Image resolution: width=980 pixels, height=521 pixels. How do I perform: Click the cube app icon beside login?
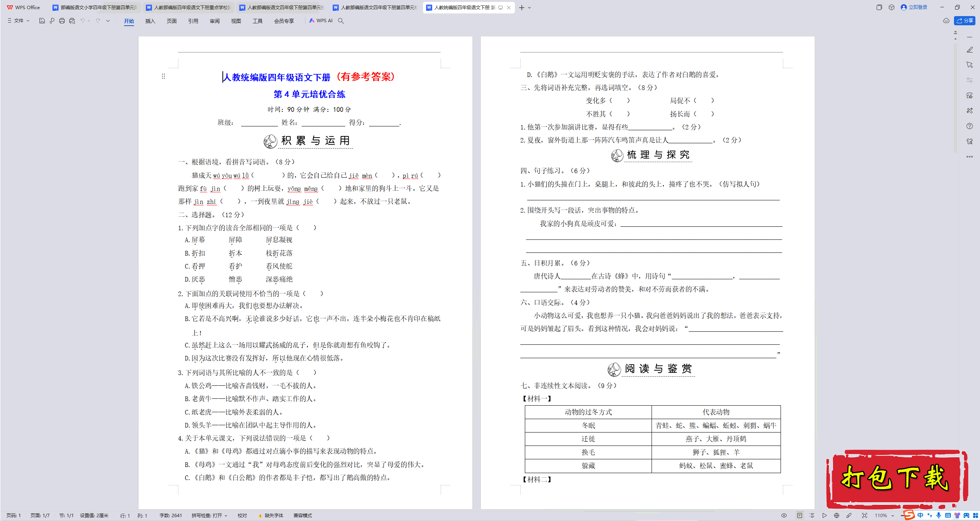[x=892, y=7]
